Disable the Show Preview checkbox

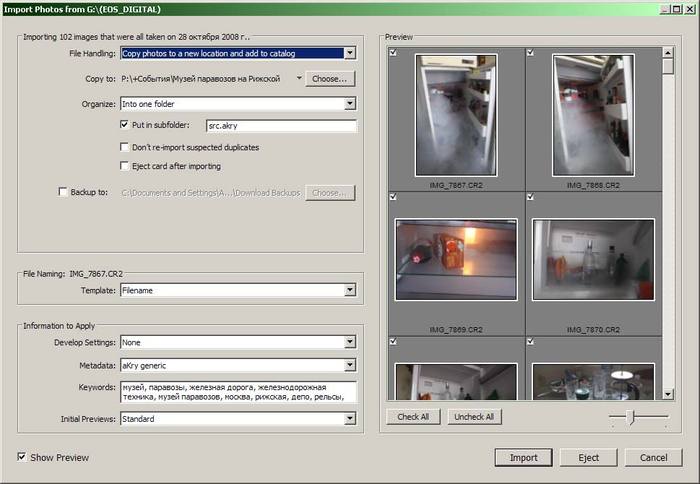(x=22, y=457)
